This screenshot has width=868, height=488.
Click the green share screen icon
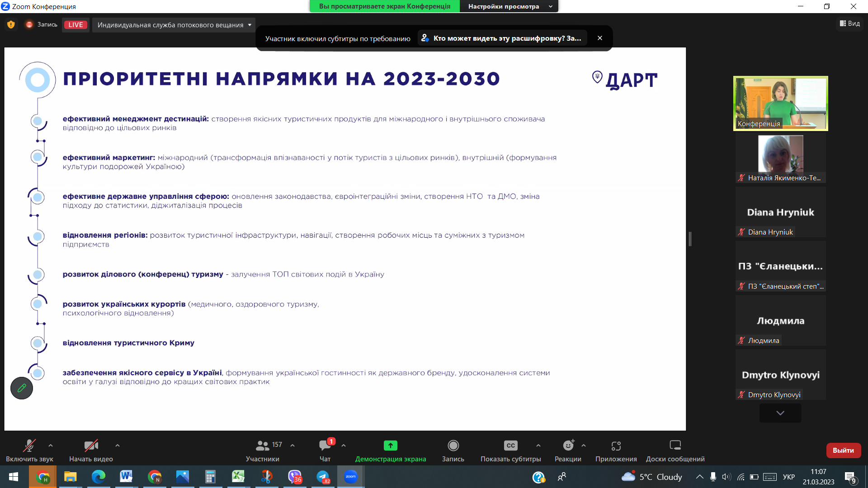[x=390, y=446]
